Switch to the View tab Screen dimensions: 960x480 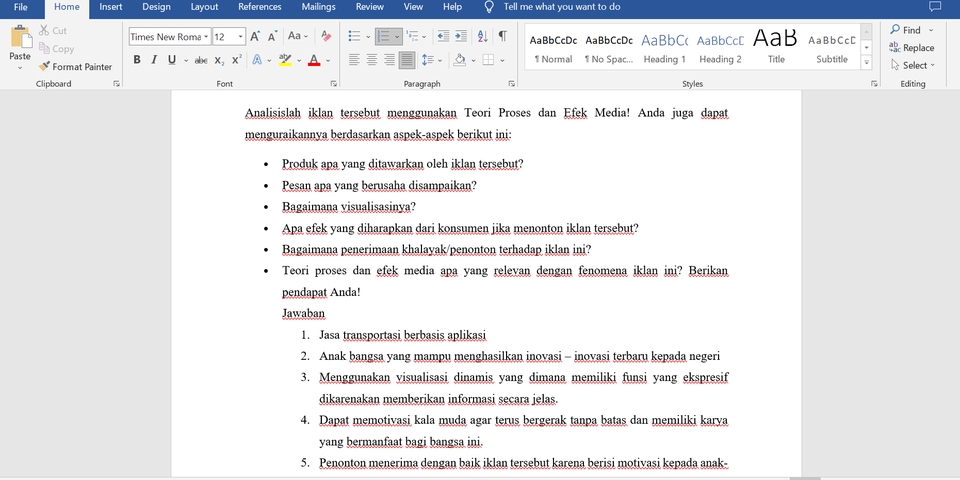tap(413, 7)
